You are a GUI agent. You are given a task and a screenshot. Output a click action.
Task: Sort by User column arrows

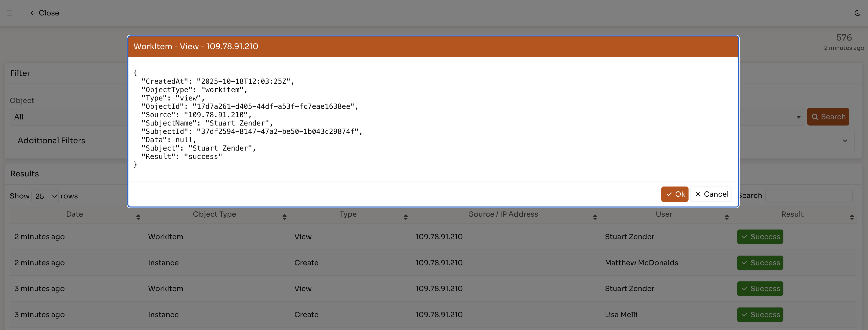(x=726, y=217)
